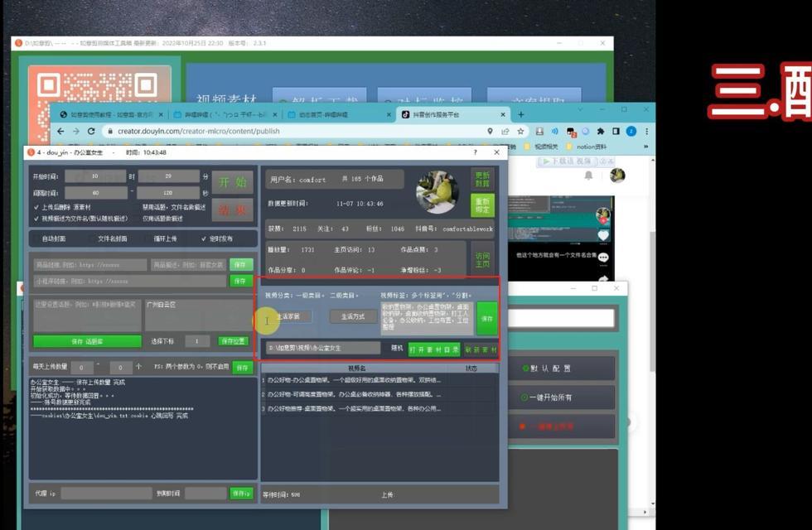Click the frog profile picture in the account panel

pos(438,192)
